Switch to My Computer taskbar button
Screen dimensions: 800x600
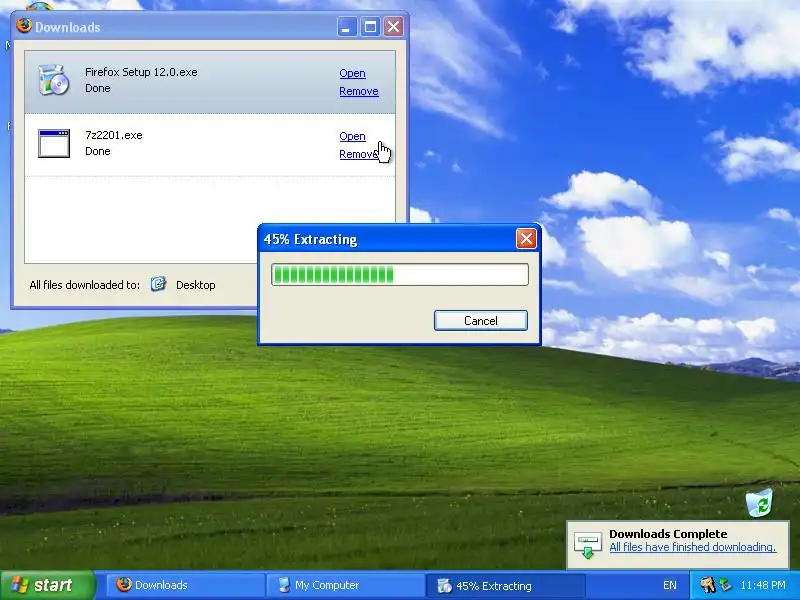point(344,585)
